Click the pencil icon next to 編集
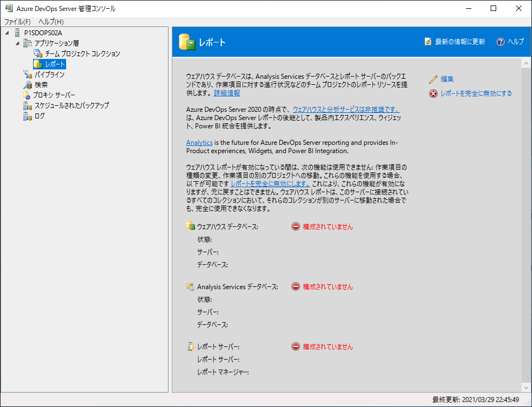Image resolution: width=532 pixels, height=407 pixels. 433,79
